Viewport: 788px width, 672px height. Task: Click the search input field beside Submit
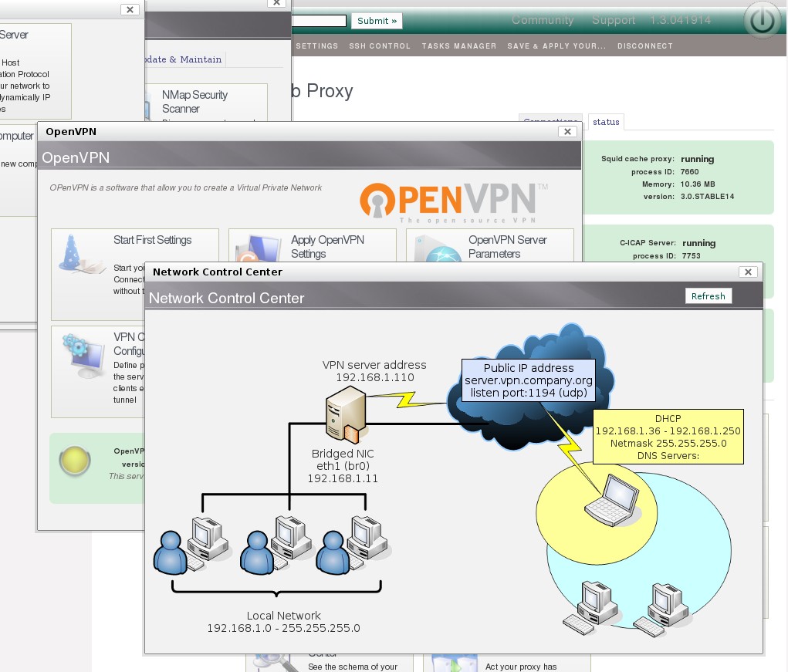(319, 21)
